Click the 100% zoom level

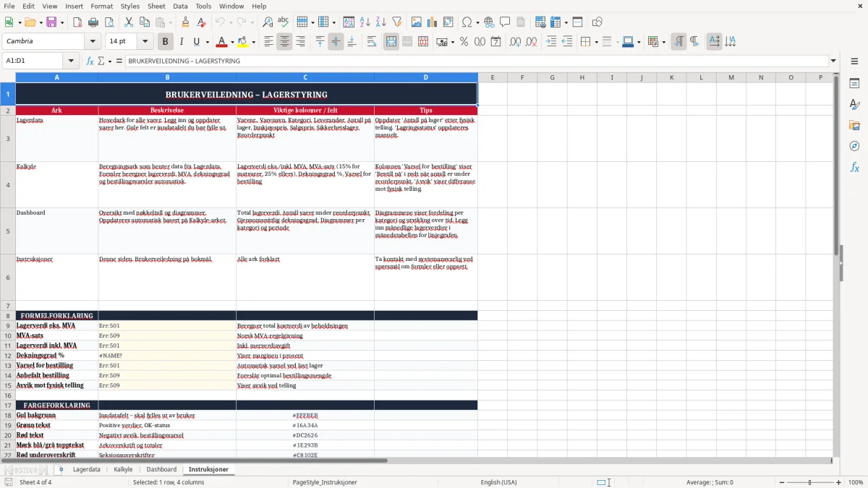click(x=856, y=482)
